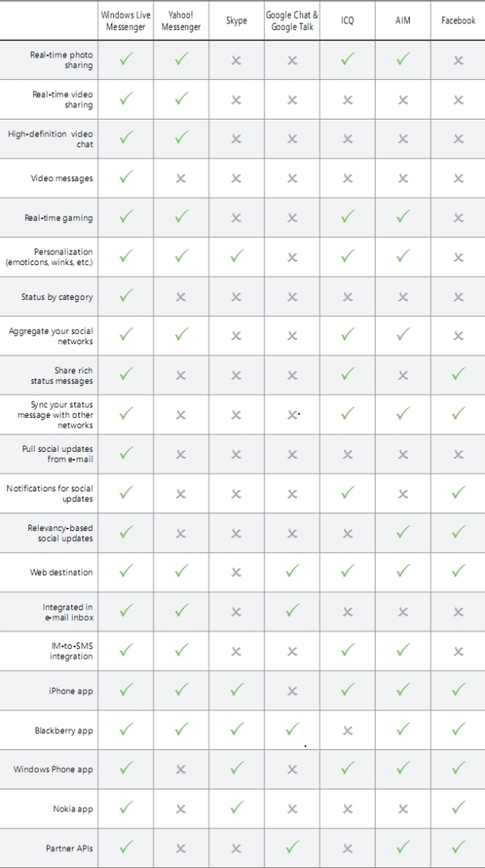This screenshot has height=868, width=485.
Task: Select the Real-time photo sharing row label
Action: (x=61, y=60)
